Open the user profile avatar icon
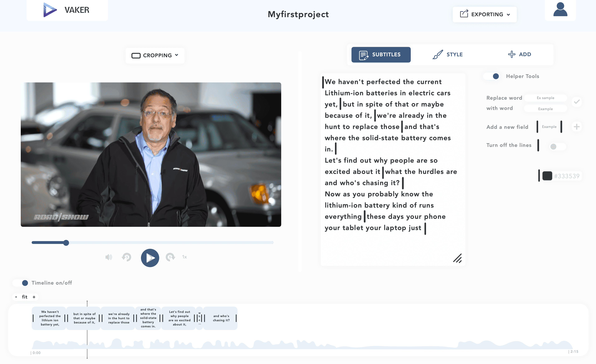Screen dimensions: 596x364 click(x=560, y=10)
